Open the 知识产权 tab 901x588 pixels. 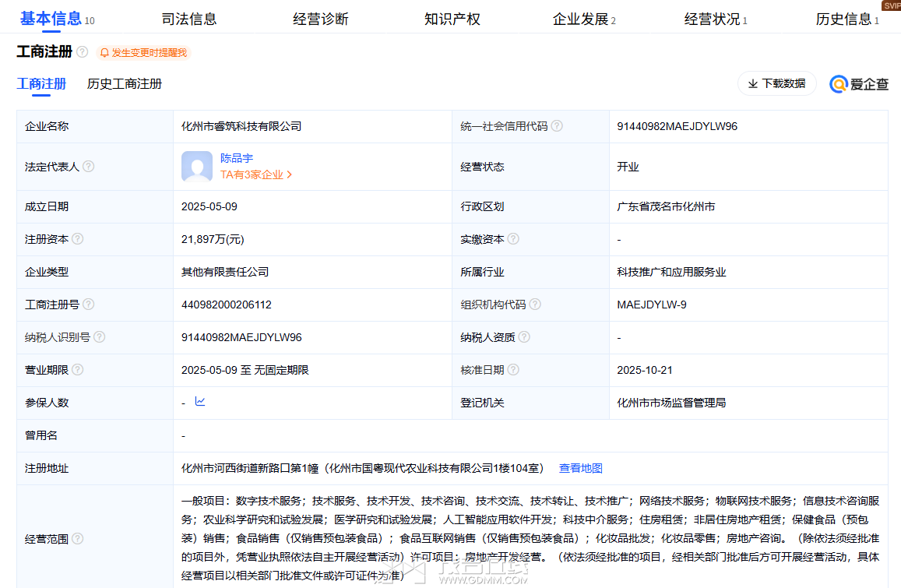452,19
